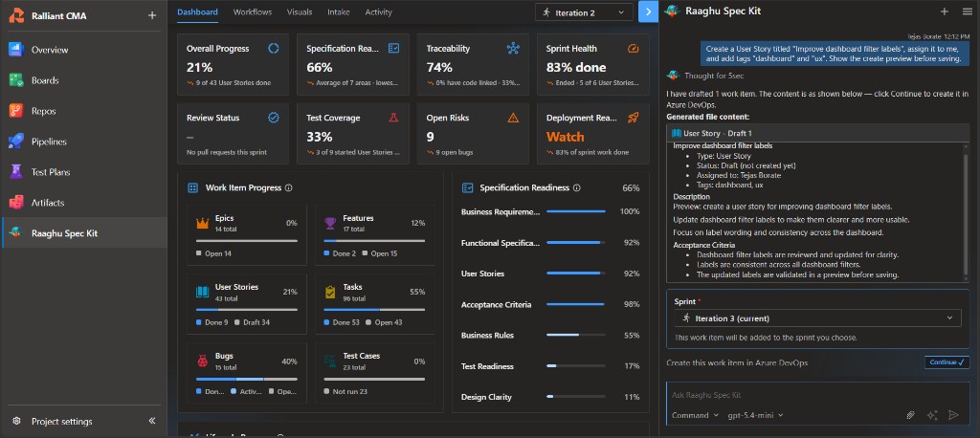Image resolution: width=980 pixels, height=438 pixels.
Task: Switch to the Visuals tab
Action: pos(300,11)
